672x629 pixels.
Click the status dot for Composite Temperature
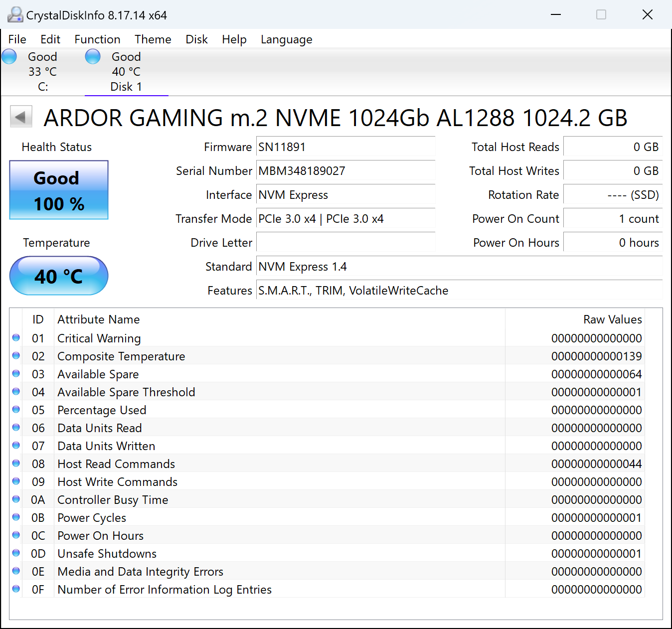[16, 356]
